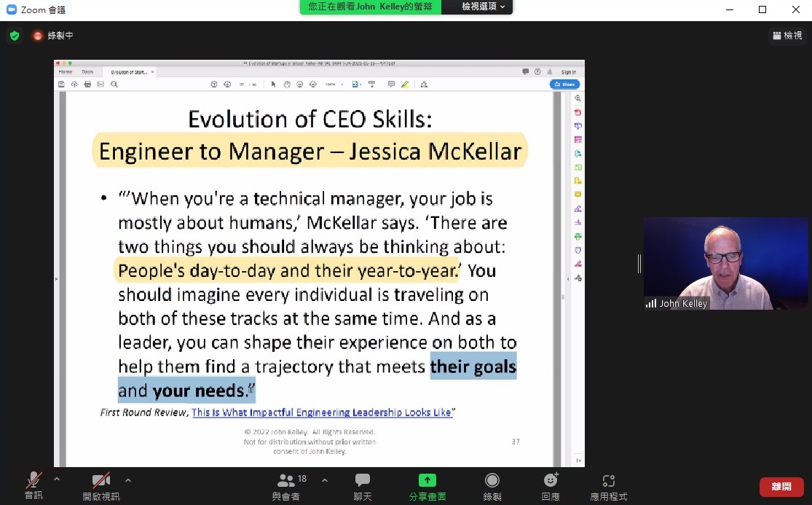Expand video options arrow next to 開啟視訊

click(128, 479)
